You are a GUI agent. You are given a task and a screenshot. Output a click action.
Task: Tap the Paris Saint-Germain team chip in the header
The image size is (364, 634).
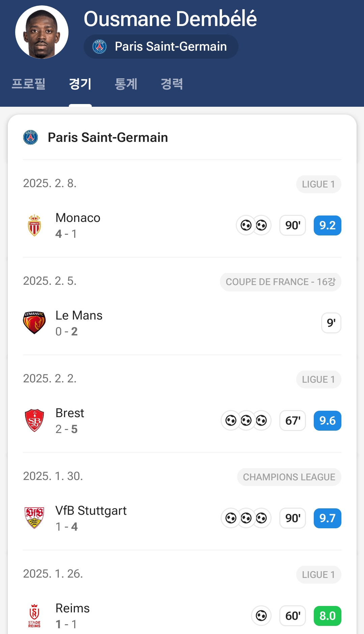[x=161, y=47]
